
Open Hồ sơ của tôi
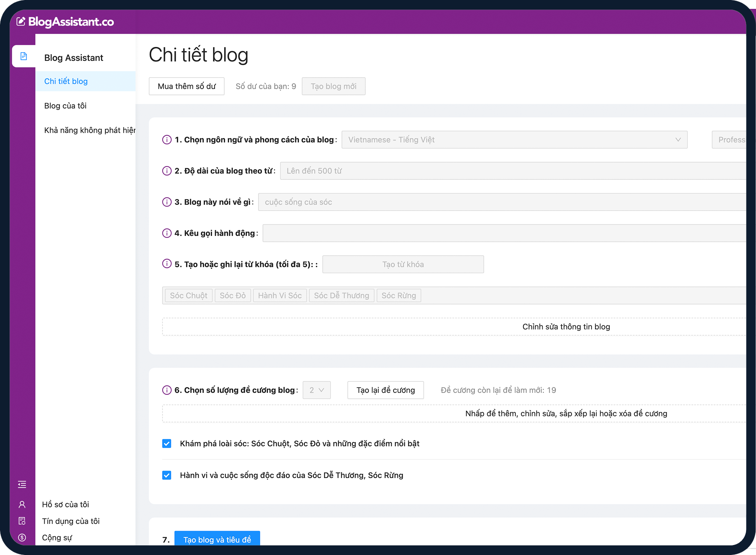65,504
